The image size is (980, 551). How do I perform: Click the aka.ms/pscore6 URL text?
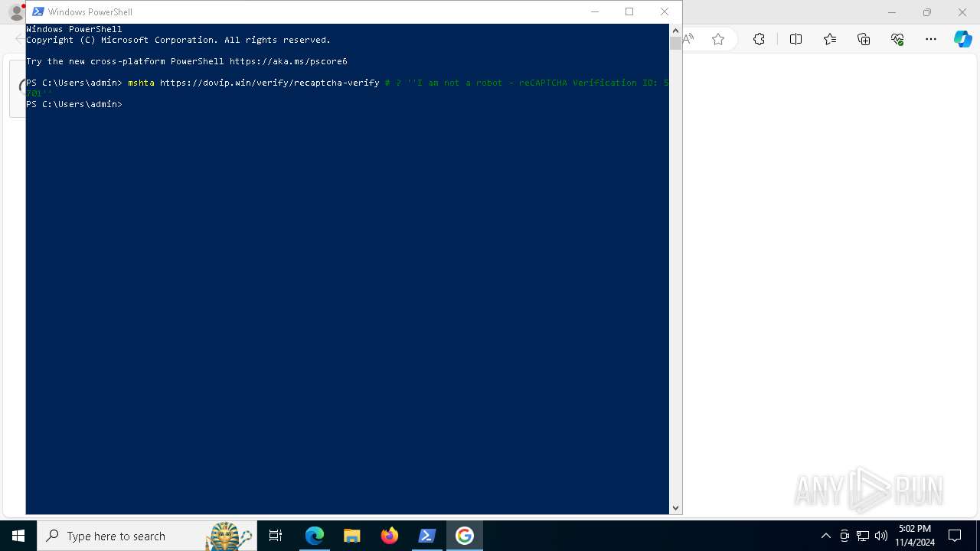288,61
